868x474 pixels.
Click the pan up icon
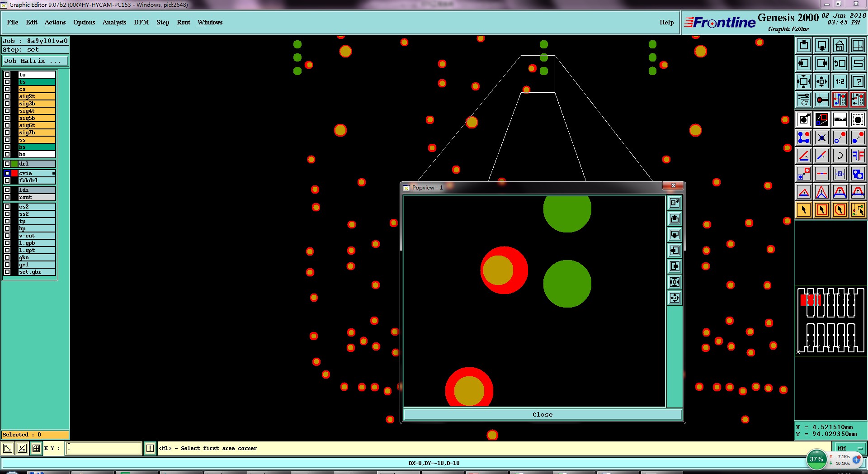tap(804, 45)
